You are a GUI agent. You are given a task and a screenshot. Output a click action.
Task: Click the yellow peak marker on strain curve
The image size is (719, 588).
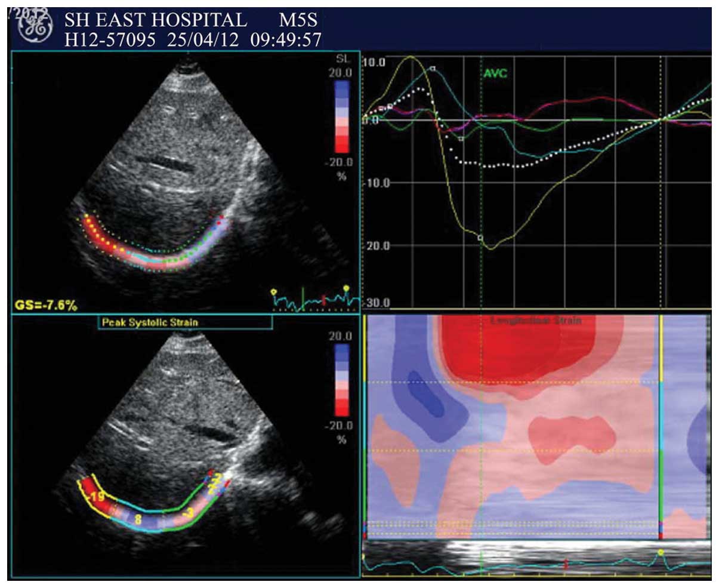coord(480,238)
